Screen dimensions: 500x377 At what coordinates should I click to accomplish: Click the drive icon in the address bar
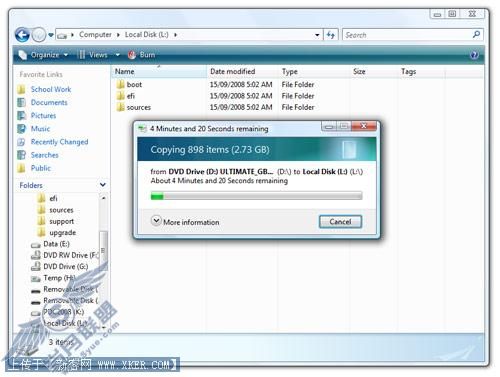click(x=62, y=35)
